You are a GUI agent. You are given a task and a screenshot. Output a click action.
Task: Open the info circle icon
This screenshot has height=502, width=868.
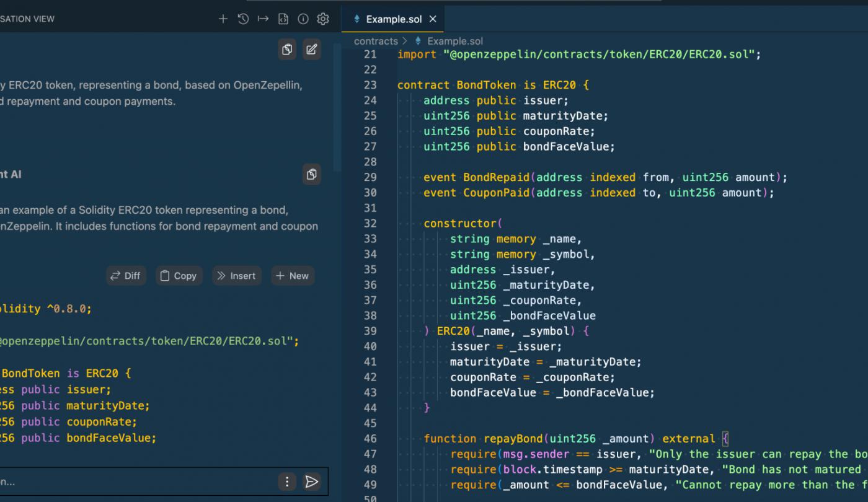click(x=303, y=19)
